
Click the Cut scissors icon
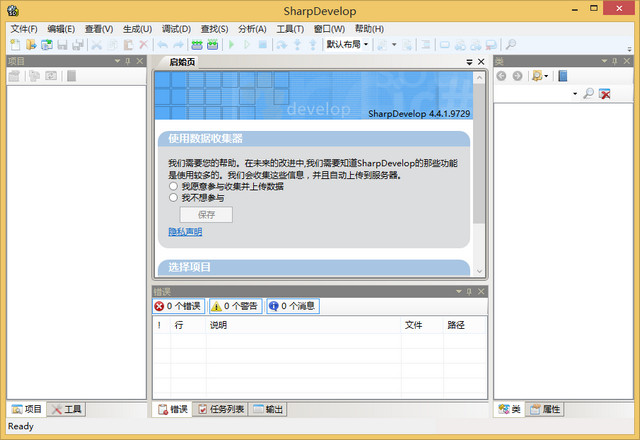tap(97, 44)
